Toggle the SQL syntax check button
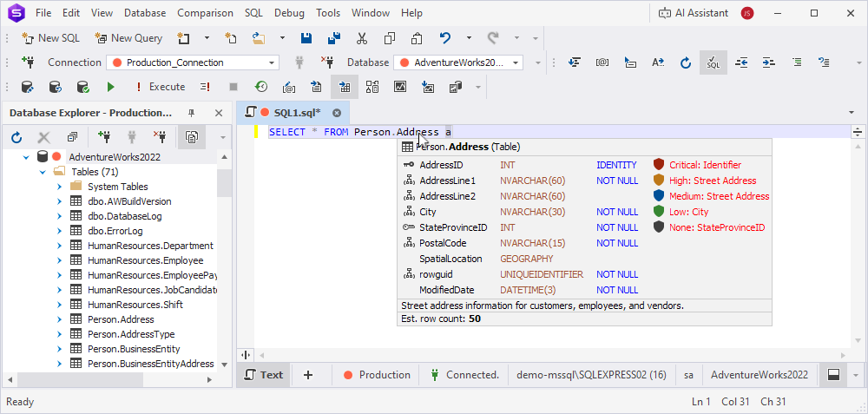868x414 pixels. pyautogui.click(x=713, y=62)
